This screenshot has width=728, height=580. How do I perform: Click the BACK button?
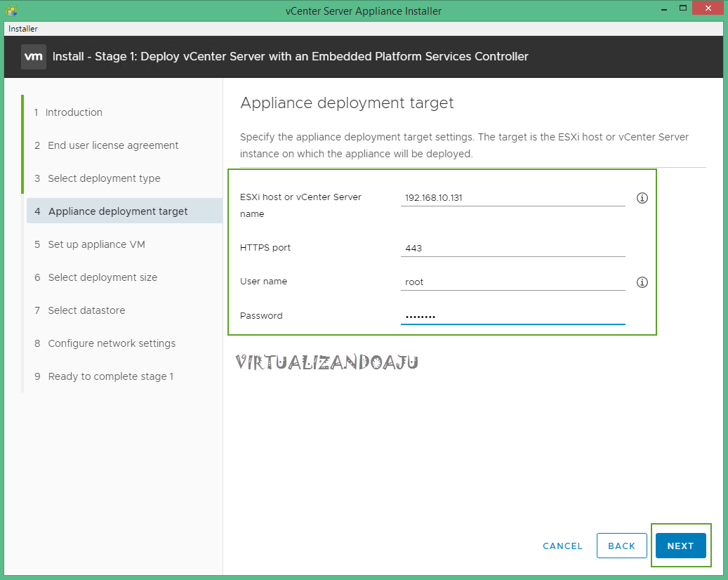pyautogui.click(x=621, y=546)
